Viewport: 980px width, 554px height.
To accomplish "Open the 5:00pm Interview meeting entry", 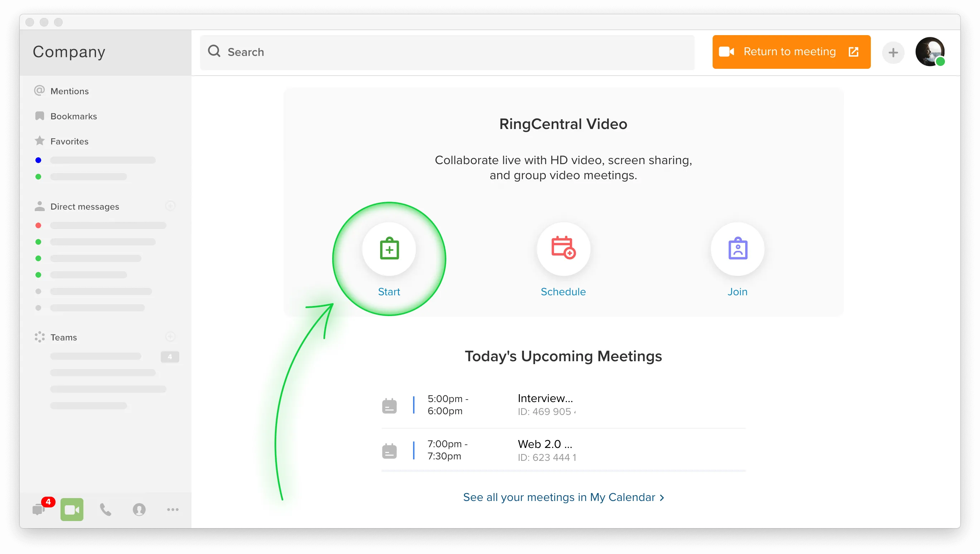I will coord(545,405).
